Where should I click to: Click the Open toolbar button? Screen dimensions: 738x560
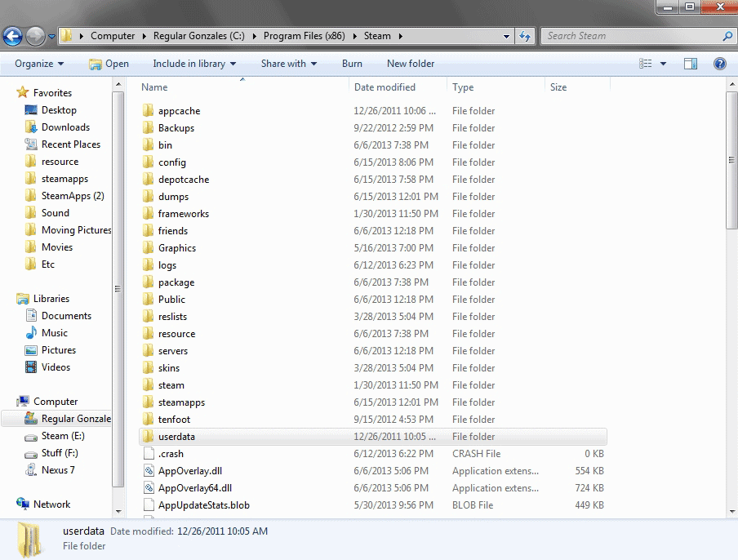pos(109,64)
